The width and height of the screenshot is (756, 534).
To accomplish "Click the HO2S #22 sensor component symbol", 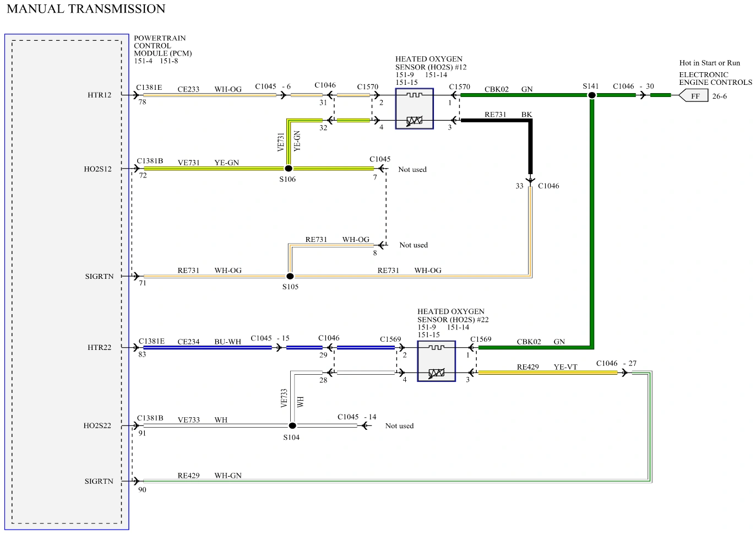I will tap(436, 361).
